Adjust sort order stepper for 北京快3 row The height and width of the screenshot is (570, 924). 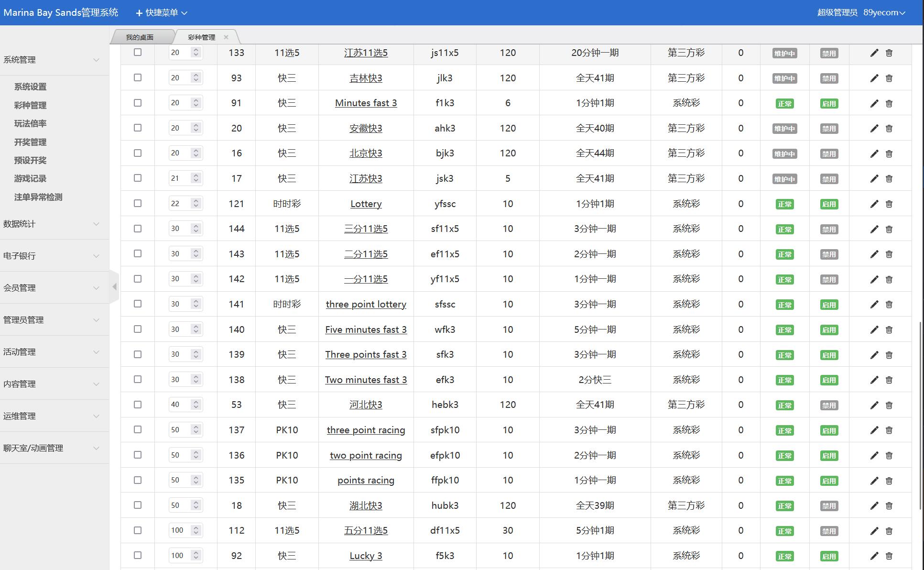tap(196, 152)
